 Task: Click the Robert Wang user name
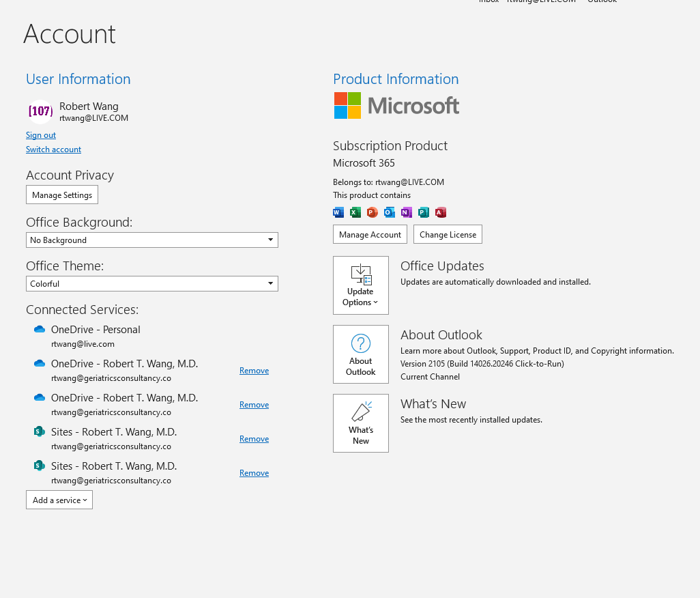[x=89, y=106]
